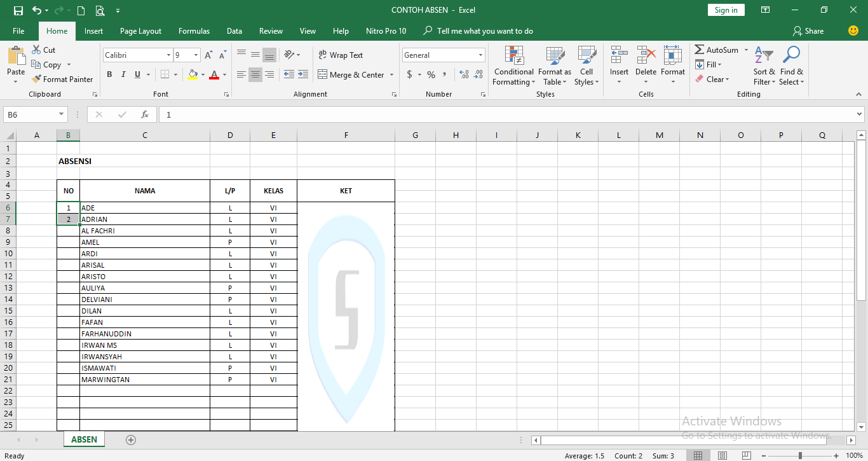Toggle center horizontal alignment
Image resolution: width=868 pixels, height=461 pixels.
click(x=255, y=74)
